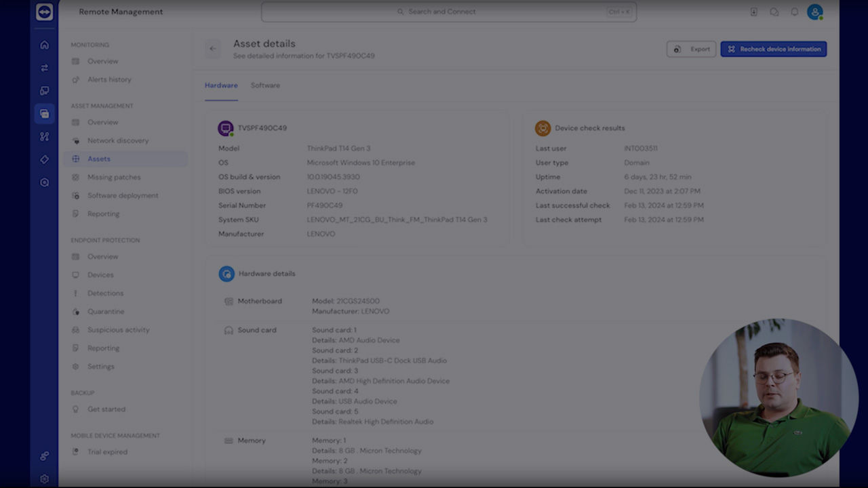Click model value ThinkPad T14 Gen 3

338,148
